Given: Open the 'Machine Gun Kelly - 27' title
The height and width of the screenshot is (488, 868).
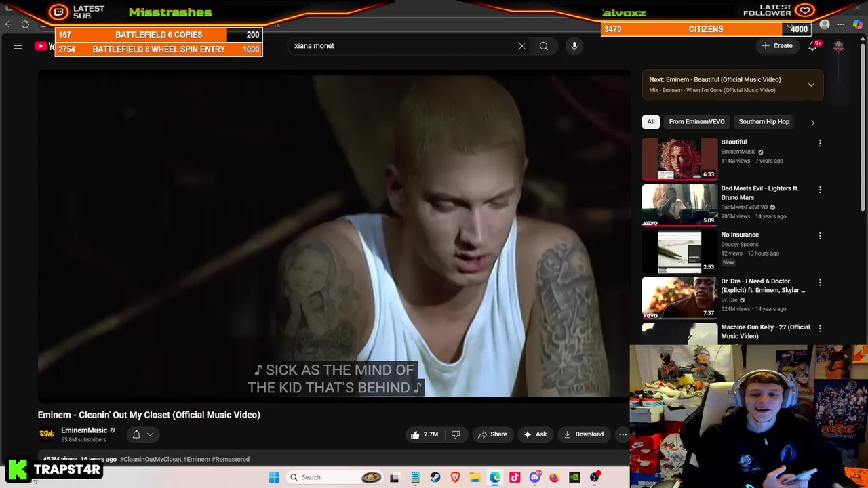Looking at the screenshot, I should (x=765, y=331).
